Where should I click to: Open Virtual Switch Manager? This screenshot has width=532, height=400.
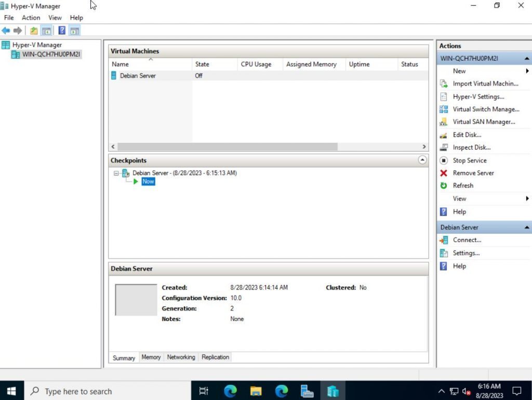point(486,109)
